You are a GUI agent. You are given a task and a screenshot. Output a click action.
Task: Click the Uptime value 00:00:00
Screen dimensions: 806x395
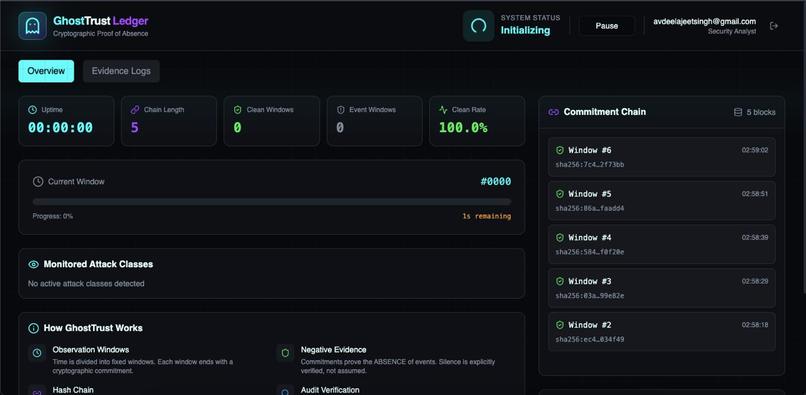click(x=61, y=128)
